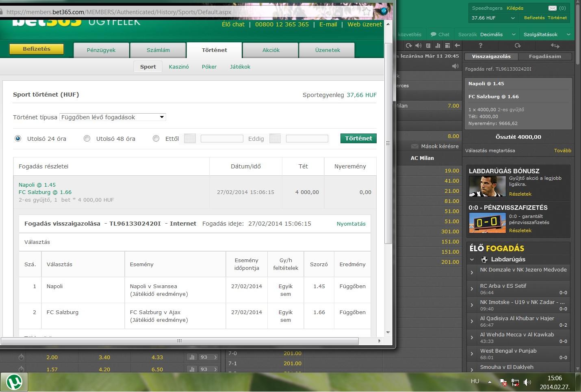
Task: Open stats icon in the 1.57 odds row
Action: tap(192, 369)
